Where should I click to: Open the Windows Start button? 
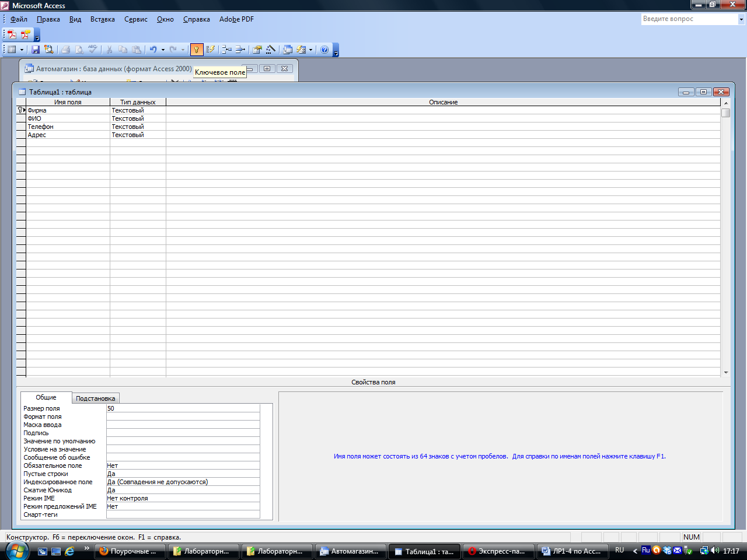pyautogui.click(x=16, y=550)
